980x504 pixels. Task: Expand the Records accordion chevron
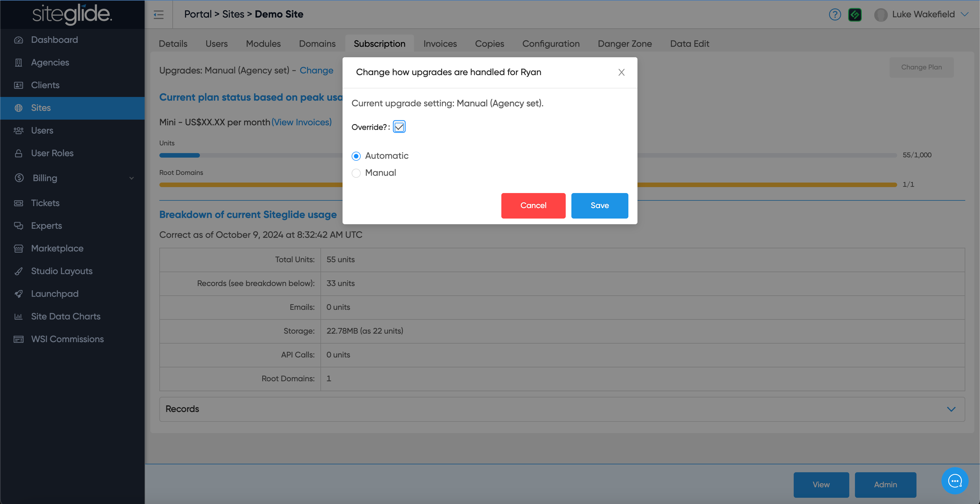point(951,409)
